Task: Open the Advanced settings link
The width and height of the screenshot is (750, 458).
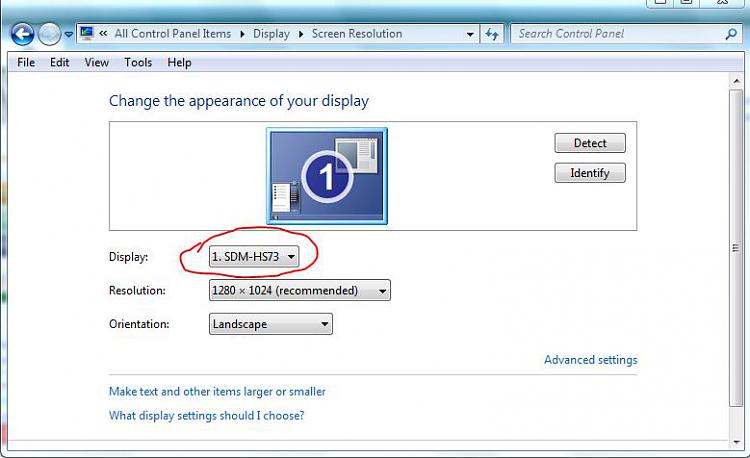Action: tap(591, 360)
